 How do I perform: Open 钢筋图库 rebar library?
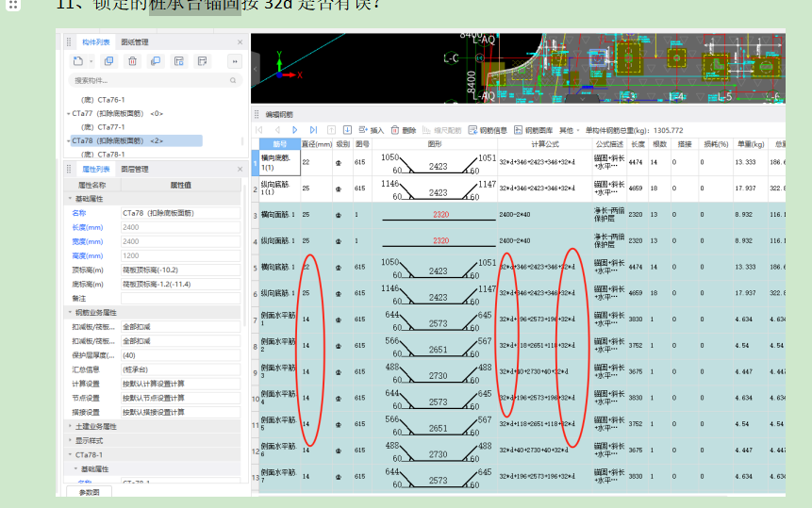[534, 130]
